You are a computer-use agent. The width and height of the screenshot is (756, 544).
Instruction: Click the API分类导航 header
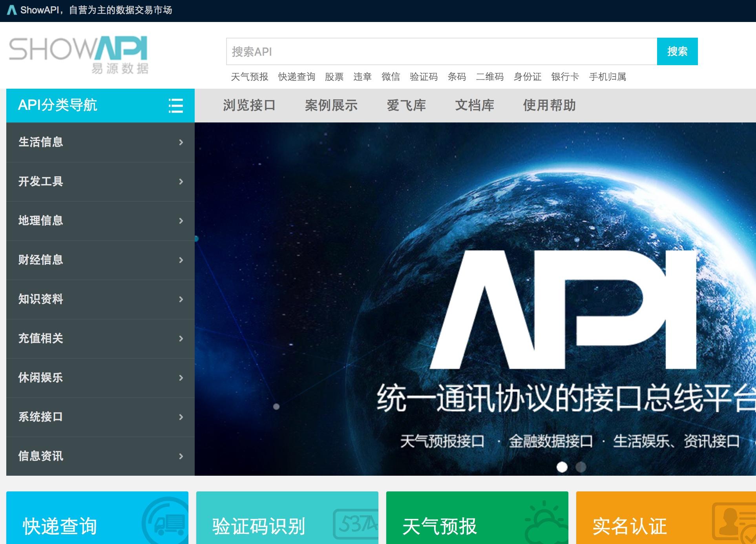(x=100, y=105)
